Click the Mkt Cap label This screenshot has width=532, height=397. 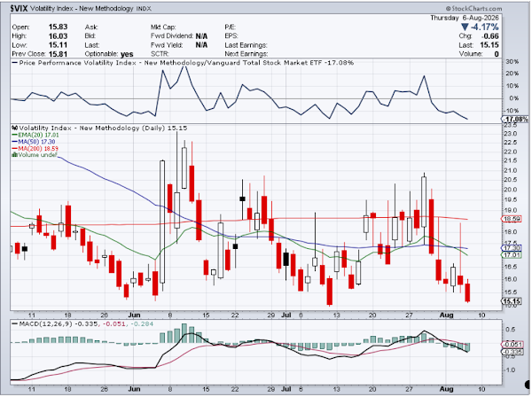tap(163, 27)
